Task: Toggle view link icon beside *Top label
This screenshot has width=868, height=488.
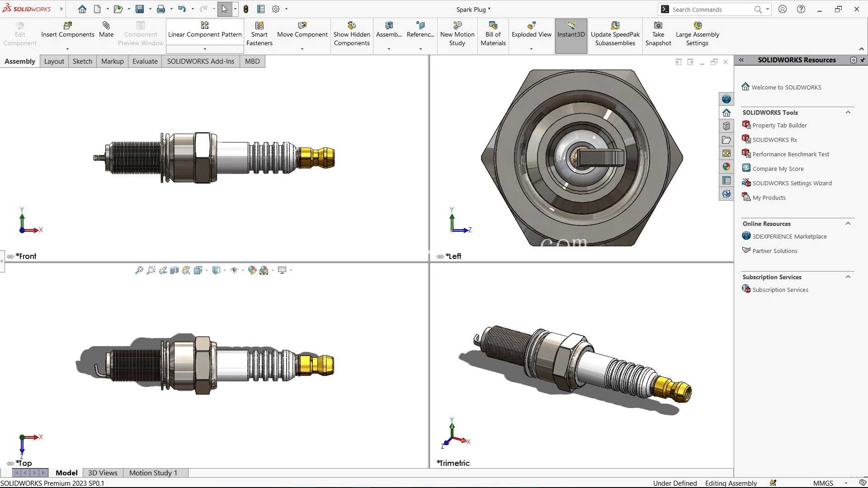Action: 10,464
